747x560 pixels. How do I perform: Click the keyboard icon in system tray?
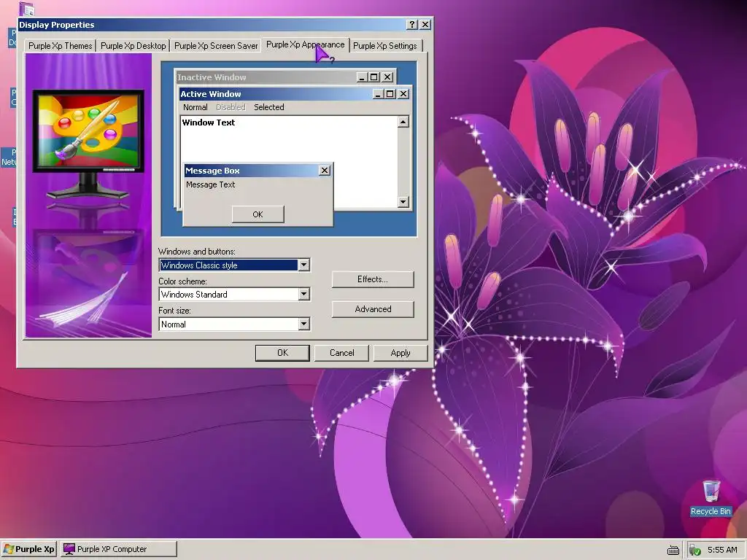pos(673,550)
